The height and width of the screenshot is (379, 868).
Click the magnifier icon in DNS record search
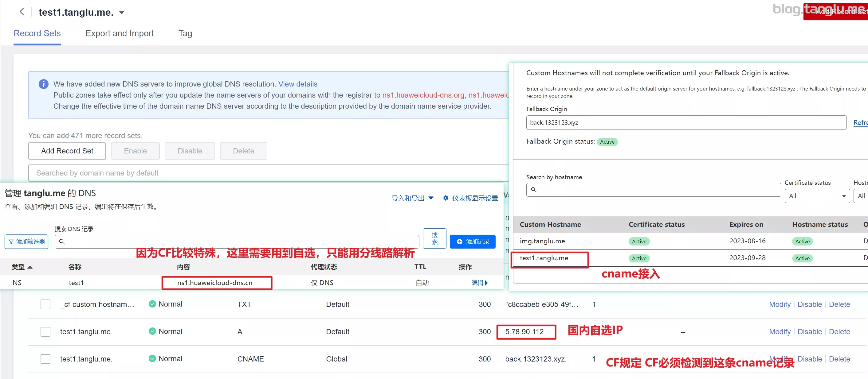[62, 242]
